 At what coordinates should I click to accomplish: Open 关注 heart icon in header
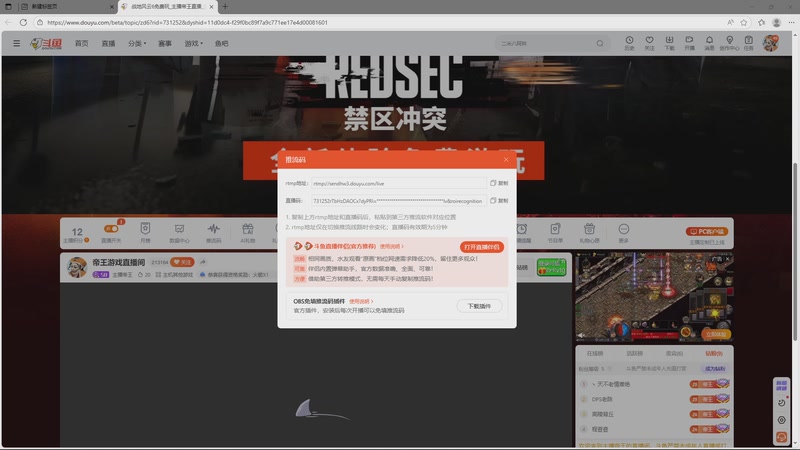649,43
